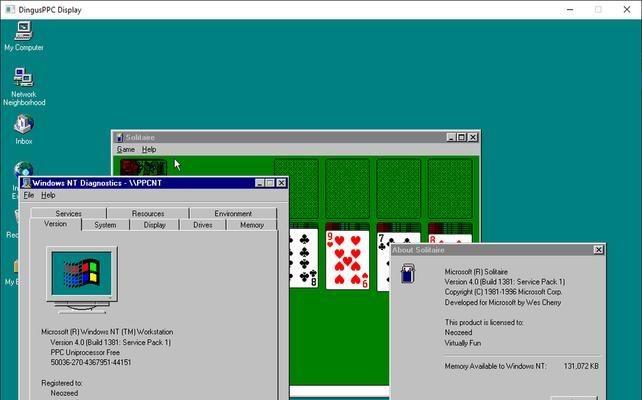Click the Windows logo monitor image
Screen dimensions: 642x400
(x=82, y=280)
